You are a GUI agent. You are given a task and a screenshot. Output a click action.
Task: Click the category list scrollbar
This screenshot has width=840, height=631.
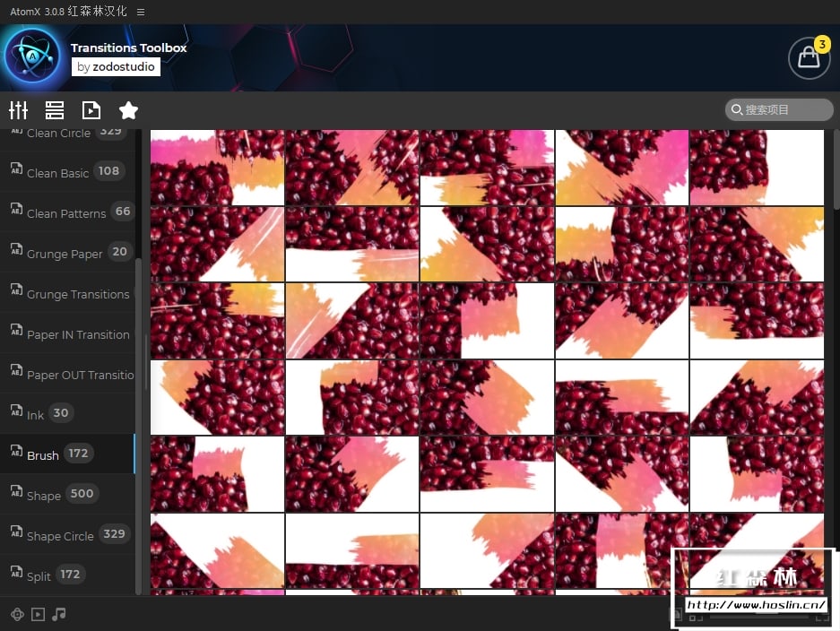click(x=138, y=426)
